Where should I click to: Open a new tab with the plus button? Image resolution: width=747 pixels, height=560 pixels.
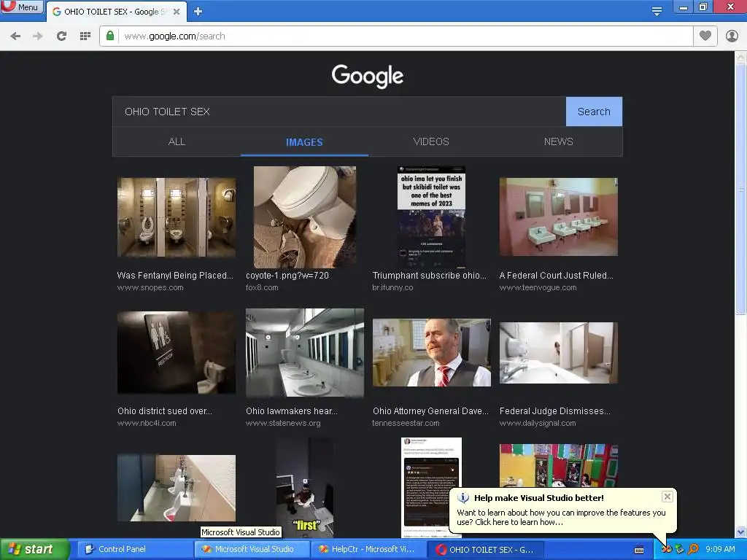click(x=198, y=12)
